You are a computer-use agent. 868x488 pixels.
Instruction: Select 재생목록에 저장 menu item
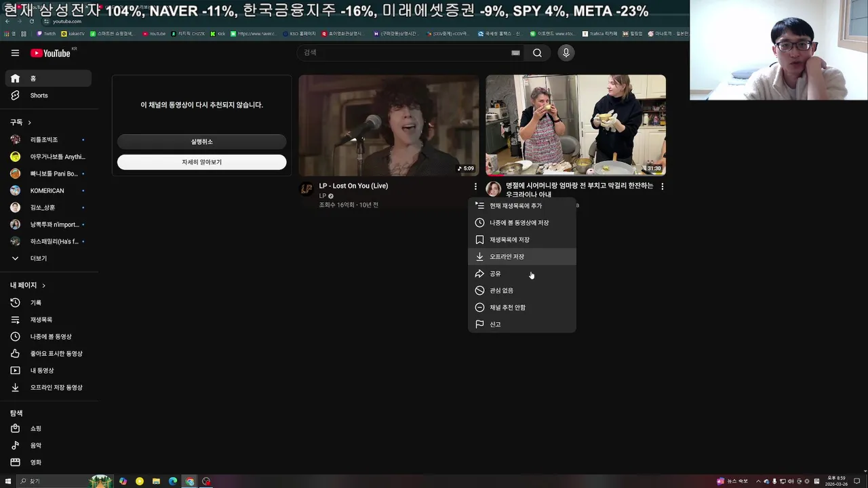[522, 240]
